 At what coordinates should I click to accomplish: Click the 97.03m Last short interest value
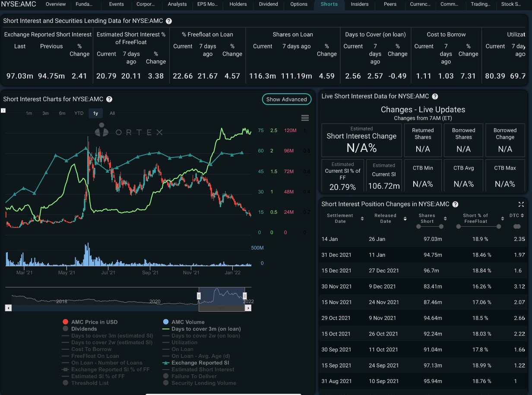click(x=20, y=76)
